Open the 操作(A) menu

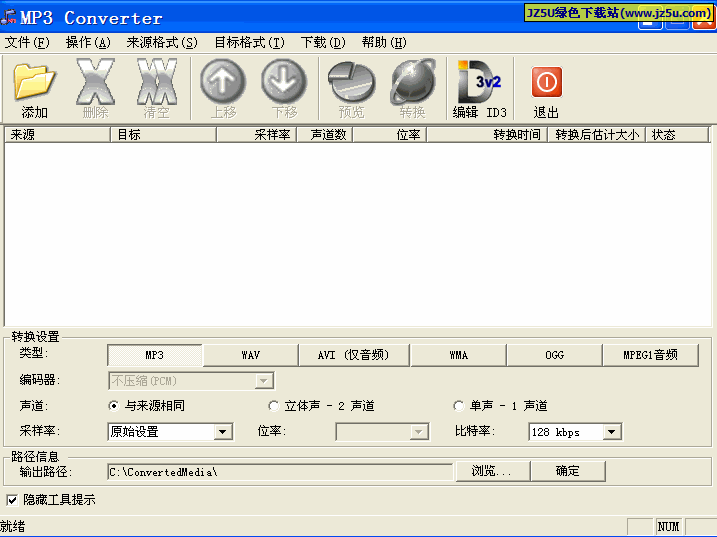[88, 43]
